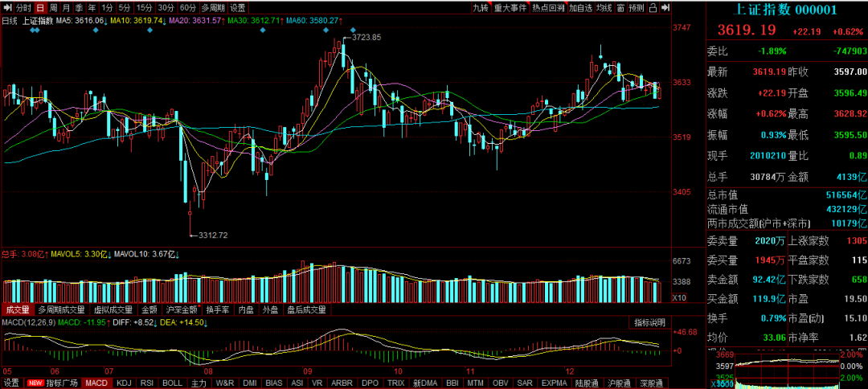Select the 年 yearly period tab

tap(92, 8)
